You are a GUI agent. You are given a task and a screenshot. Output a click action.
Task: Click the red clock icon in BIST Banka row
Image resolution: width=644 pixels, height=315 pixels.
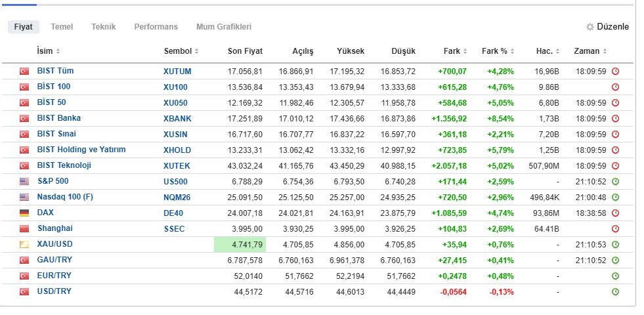click(x=615, y=119)
